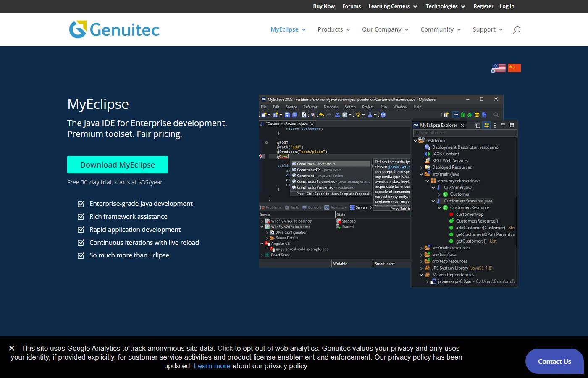
Task: Click the Download MyEclipse button
Action: point(118,165)
